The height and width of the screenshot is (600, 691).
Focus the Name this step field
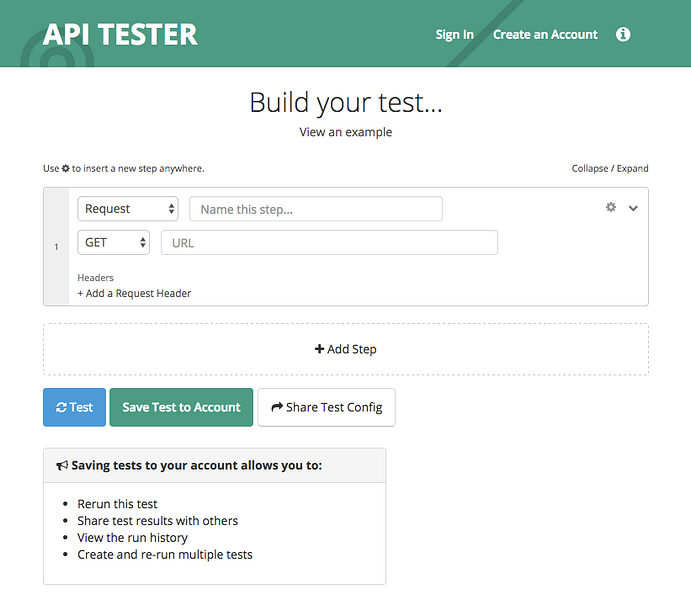316,209
